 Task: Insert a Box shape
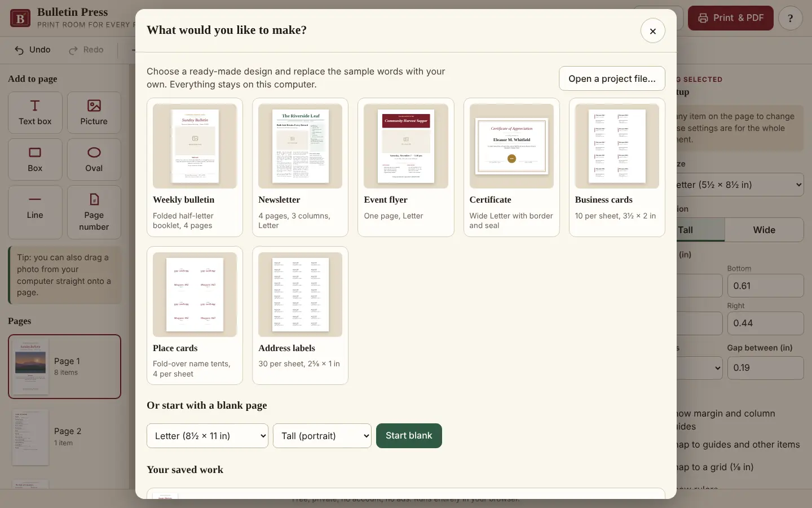(x=35, y=160)
